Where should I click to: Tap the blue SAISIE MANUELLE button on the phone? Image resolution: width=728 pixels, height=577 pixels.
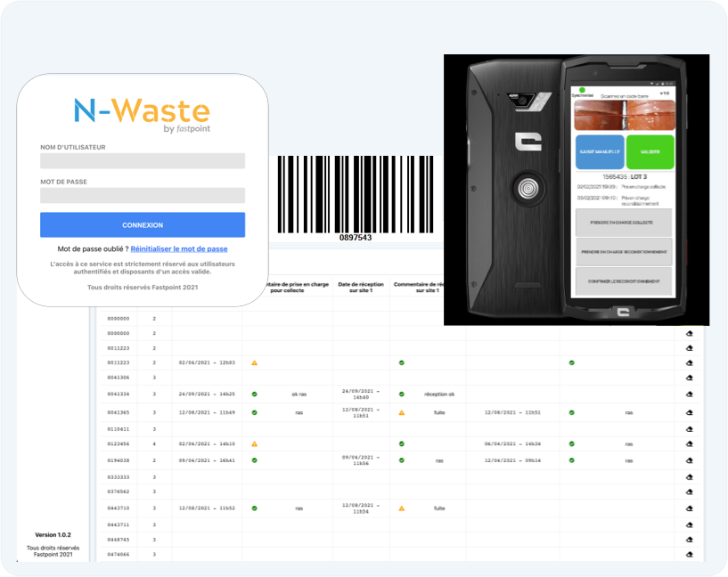pos(600,152)
